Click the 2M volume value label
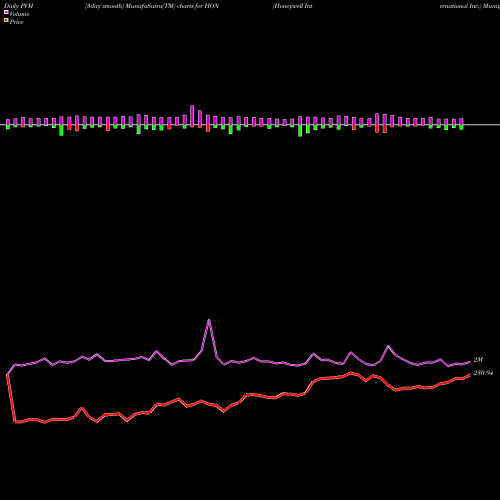 point(478,360)
